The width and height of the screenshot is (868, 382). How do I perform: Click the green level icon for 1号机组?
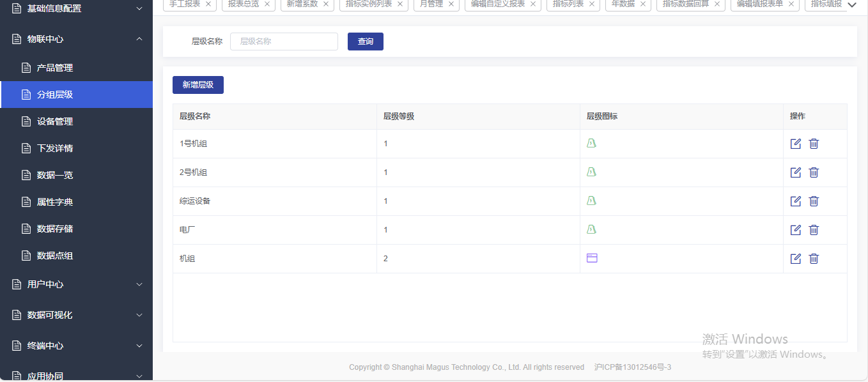click(592, 143)
